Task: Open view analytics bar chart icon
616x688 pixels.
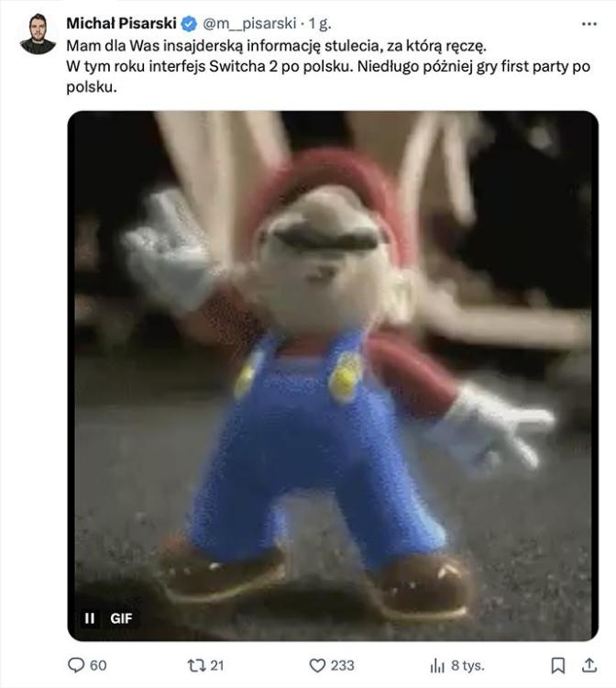Action: coord(437,666)
